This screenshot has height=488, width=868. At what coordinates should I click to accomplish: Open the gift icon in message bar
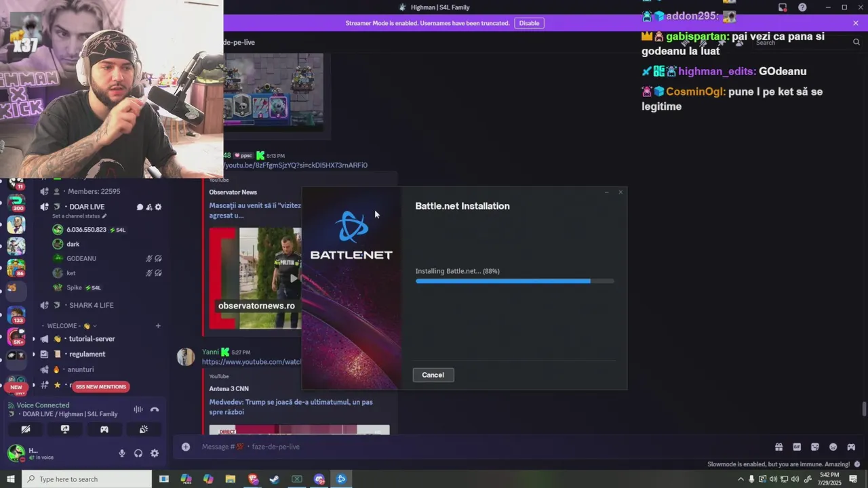778,447
